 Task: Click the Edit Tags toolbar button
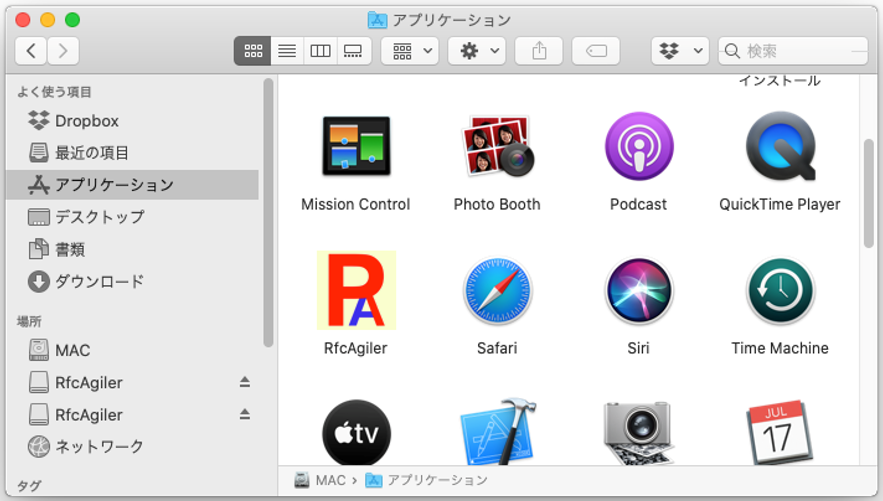click(596, 51)
